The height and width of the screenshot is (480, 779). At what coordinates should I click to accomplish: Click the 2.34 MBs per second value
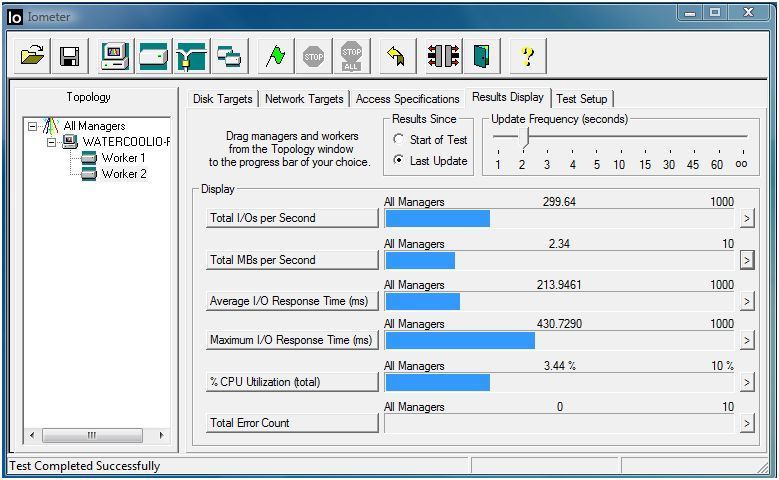coord(559,243)
